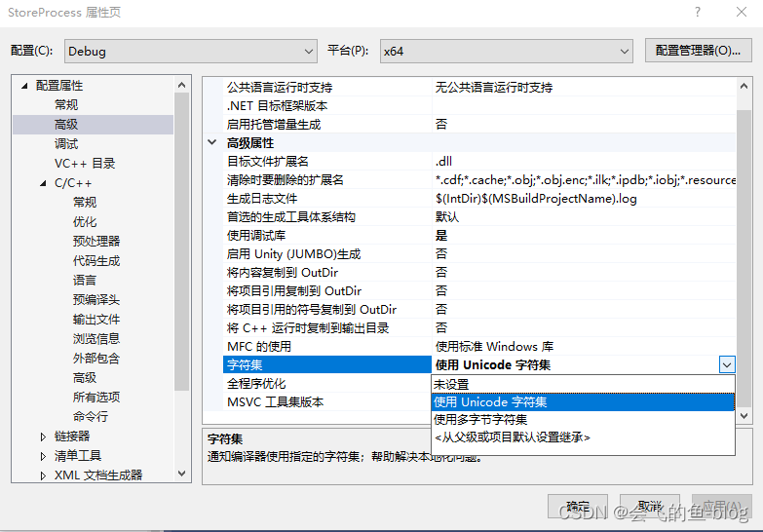Image resolution: width=763 pixels, height=532 pixels.
Task: Select 所有选项 in the tree
Action: pos(96,398)
